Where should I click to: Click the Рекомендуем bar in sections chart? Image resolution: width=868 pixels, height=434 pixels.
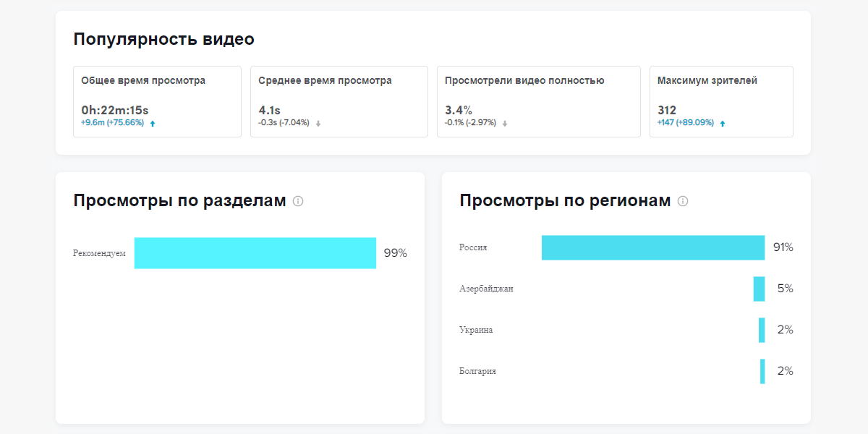pos(255,253)
